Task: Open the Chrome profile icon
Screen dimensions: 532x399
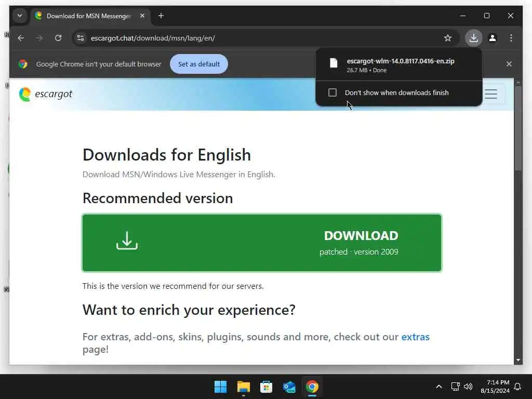Action: 493,38
